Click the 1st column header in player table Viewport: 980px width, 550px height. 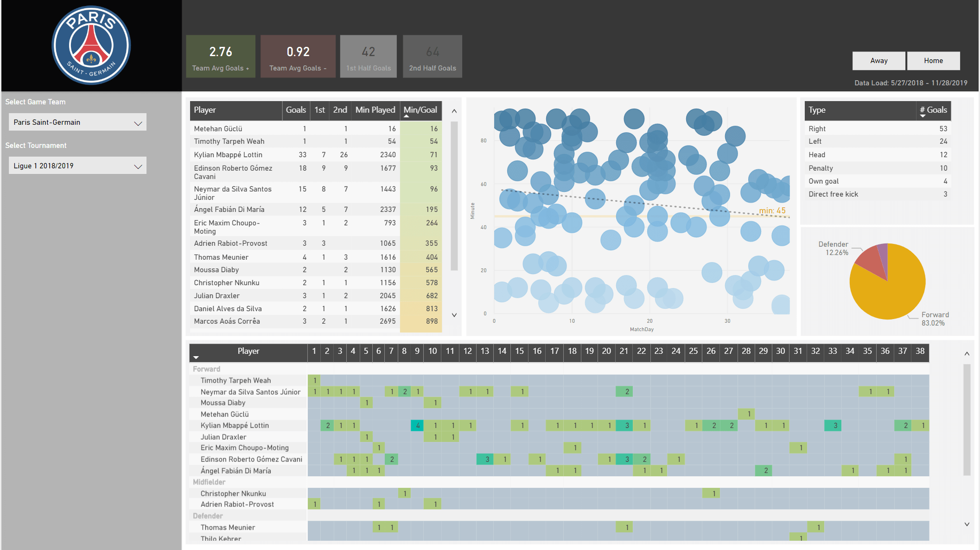(320, 110)
